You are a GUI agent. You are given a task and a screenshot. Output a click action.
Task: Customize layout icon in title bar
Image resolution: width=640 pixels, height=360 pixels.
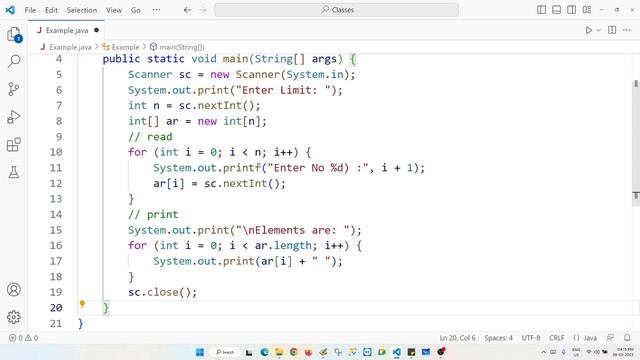pyautogui.click(x=587, y=9)
